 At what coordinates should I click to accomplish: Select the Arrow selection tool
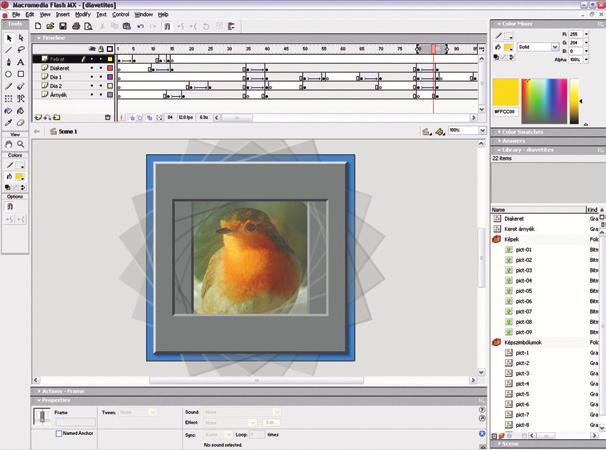tap(9, 38)
